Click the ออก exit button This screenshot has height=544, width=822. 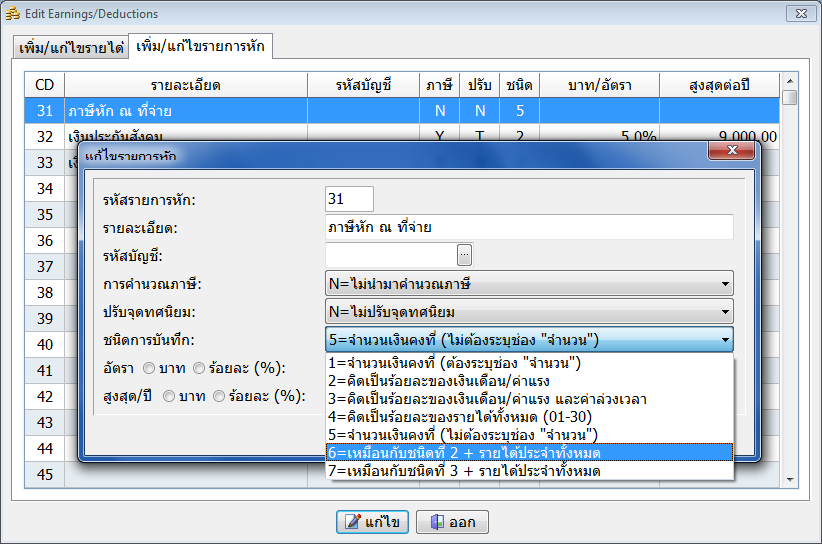click(451, 522)
